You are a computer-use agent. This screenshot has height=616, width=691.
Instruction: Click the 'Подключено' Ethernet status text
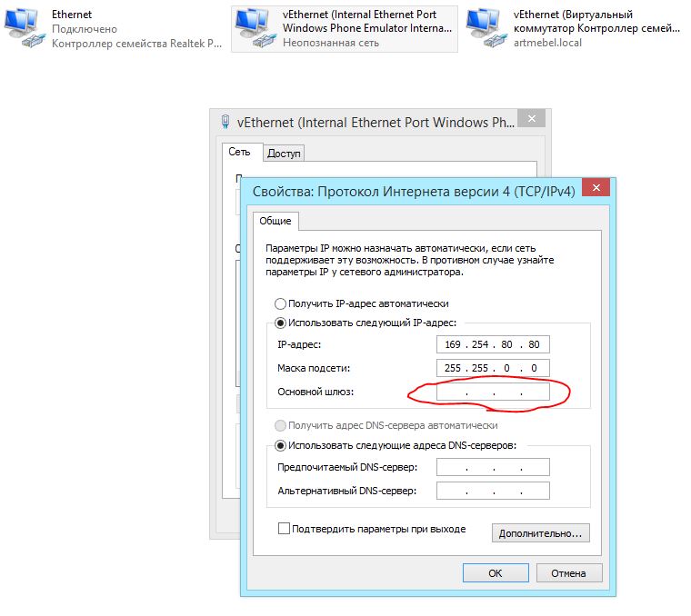click(x=85, y=29)
